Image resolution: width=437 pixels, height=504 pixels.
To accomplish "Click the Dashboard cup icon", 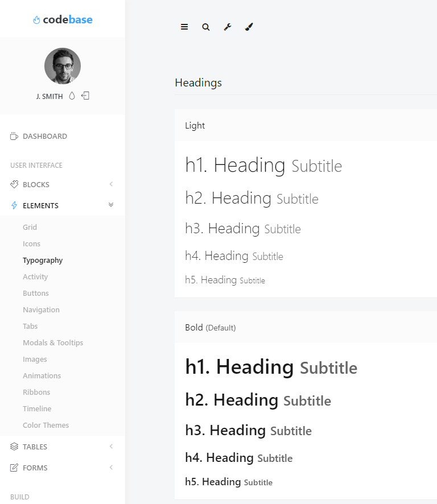I will coord(14,137).
